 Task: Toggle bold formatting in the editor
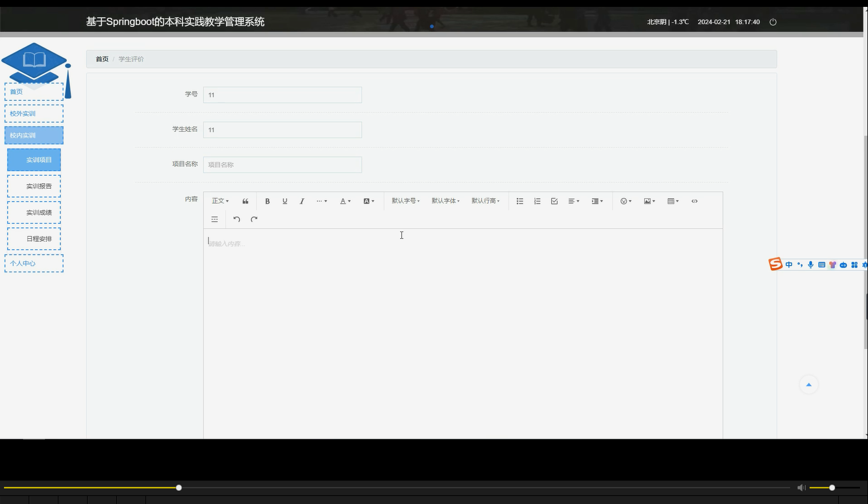[267, 201]
